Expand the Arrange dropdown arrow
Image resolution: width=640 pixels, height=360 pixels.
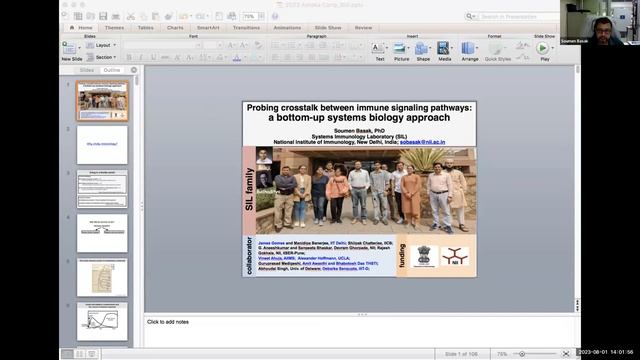pos(477,48)
